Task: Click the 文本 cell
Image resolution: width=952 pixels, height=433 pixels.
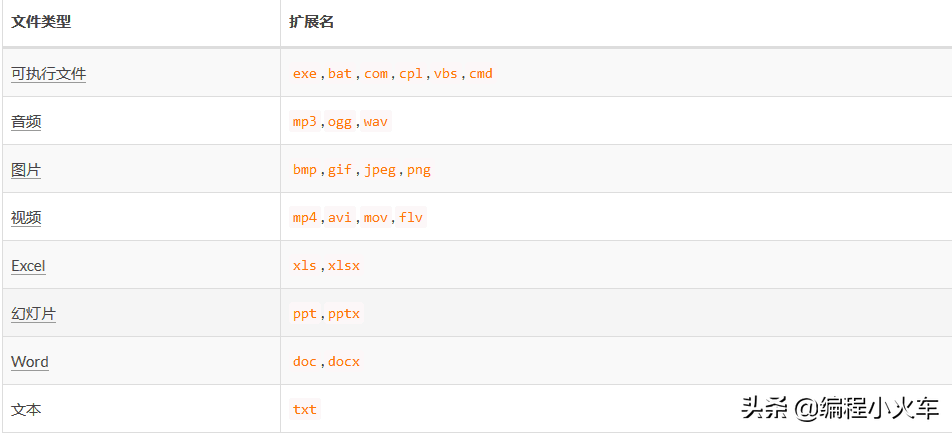Action: (26, 410)
